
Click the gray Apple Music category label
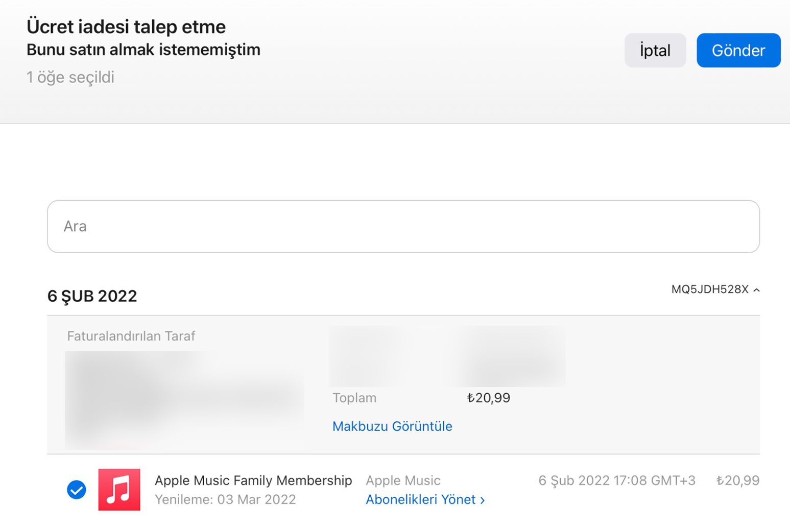(x=403, y=480)
